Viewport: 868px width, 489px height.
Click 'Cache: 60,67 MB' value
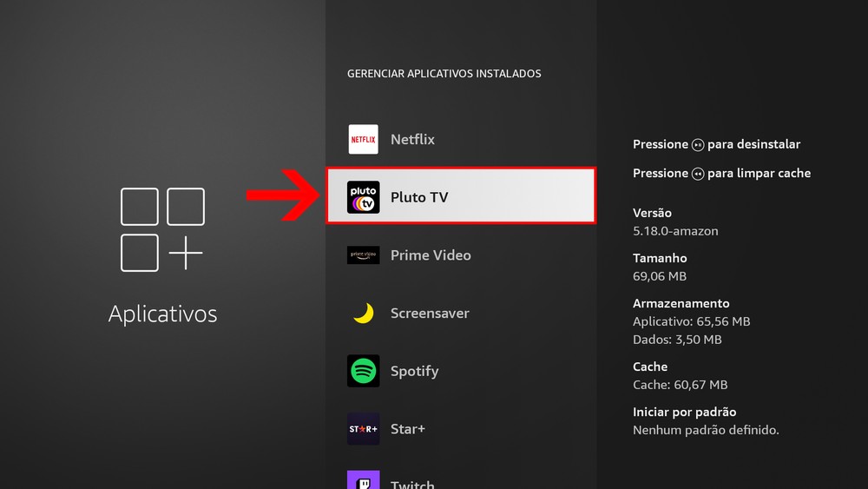681,385
